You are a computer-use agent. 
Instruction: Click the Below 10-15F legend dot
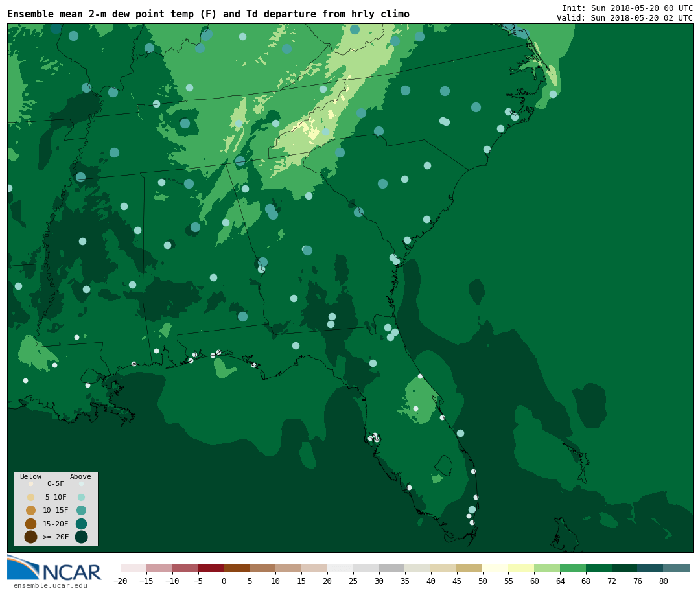pos(31,511)
